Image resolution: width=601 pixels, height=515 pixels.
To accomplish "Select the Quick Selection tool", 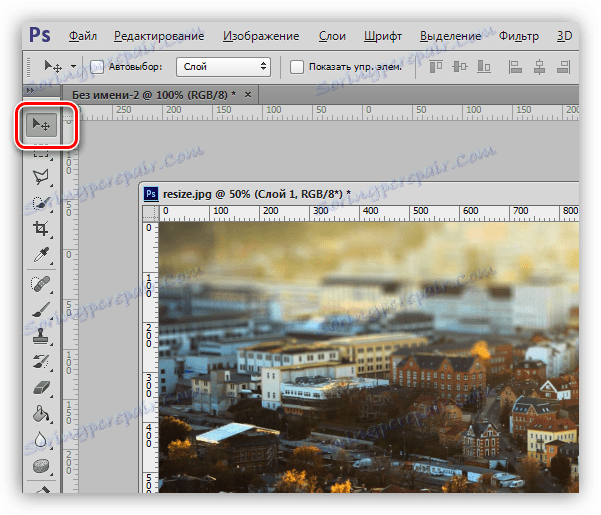I will 41,203.
